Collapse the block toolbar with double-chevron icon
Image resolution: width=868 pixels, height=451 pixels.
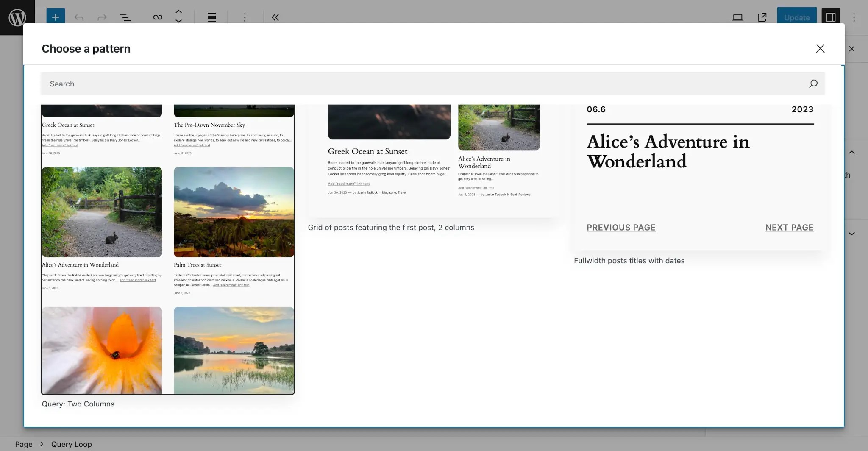[275, 17]
